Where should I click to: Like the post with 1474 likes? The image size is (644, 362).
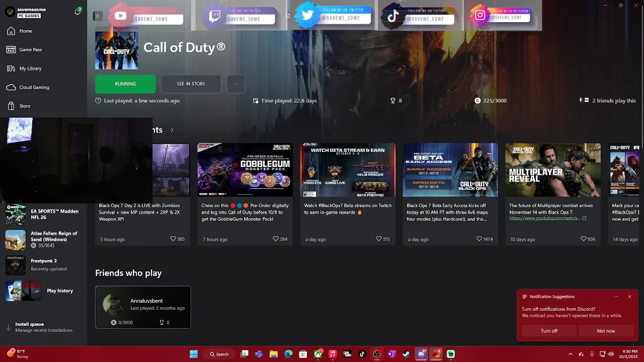click(479, 239)
